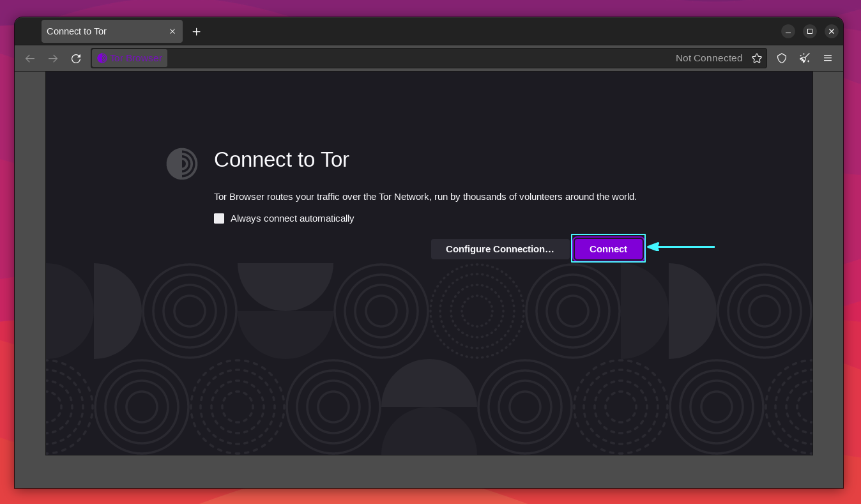This screenshot has width=861, height=504.
Task: Bookmark this page with the star icon
Action: (757, 58)
